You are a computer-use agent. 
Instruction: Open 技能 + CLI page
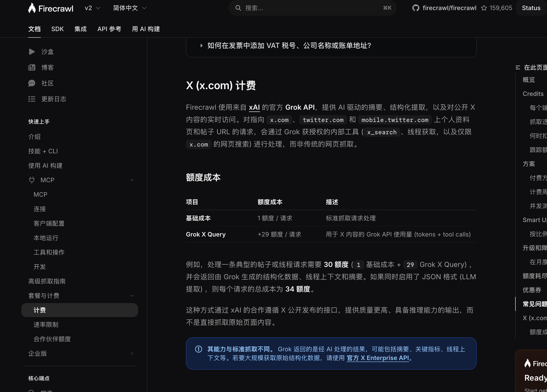pyautogui.click(x=43, y=151)
